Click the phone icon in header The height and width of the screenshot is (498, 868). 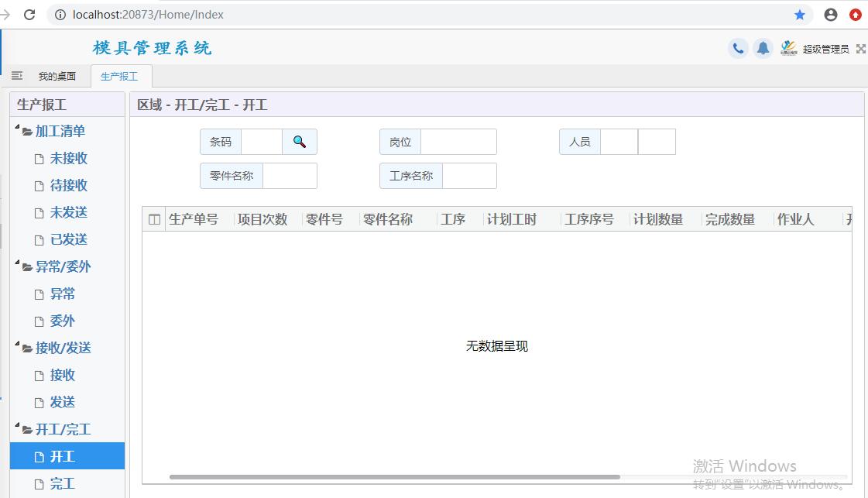pyautogui.click(x=738, y=49)
